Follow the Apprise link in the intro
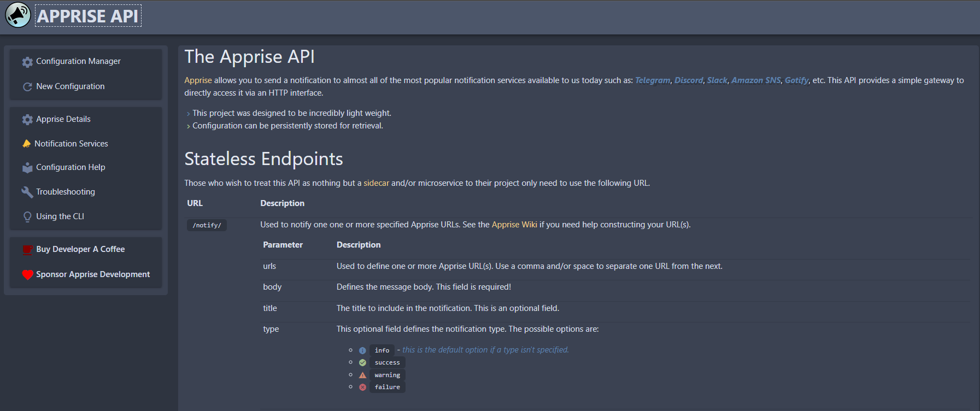Screen dimensions: 980x411 pos(198,80)
